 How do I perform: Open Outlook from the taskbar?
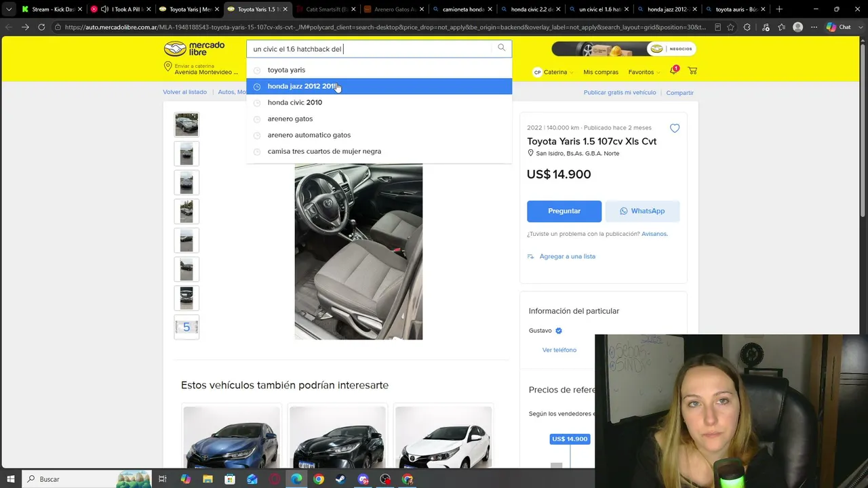tap(252, 479)
